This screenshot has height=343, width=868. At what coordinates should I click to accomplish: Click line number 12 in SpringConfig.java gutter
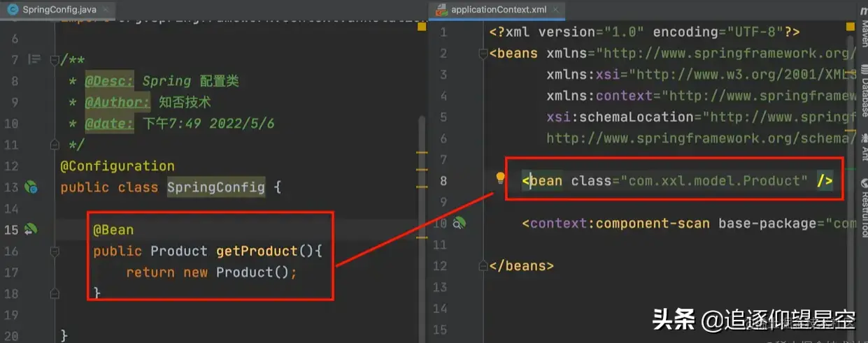11,166
